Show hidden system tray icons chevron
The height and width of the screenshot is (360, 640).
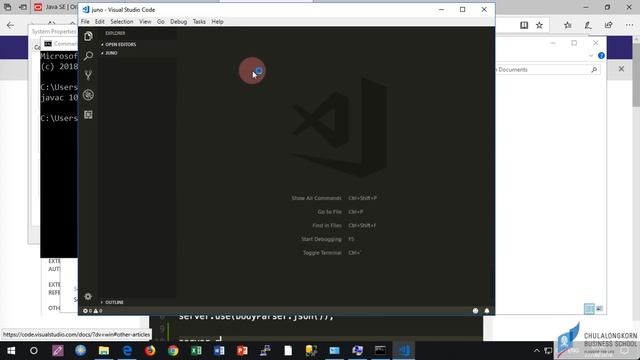tap(537, 351)
